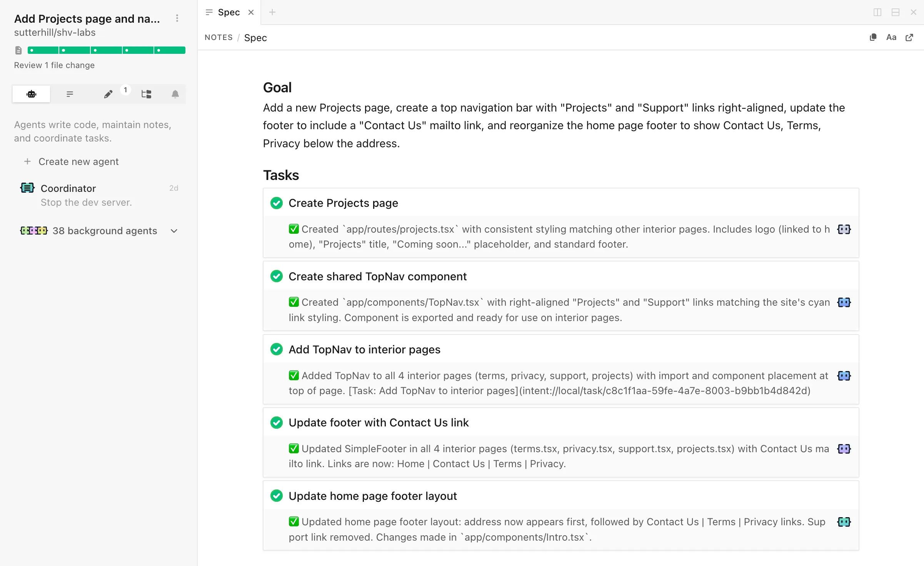The image size is (924, 566).
Task: Open the pencil changes tab
Action: (x=108, y=94)
